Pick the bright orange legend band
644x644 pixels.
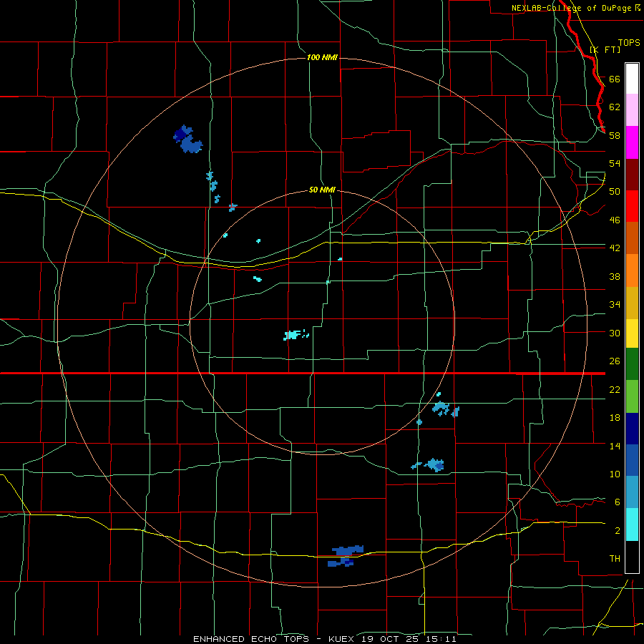pyautogui.click(x=632, y=270)
